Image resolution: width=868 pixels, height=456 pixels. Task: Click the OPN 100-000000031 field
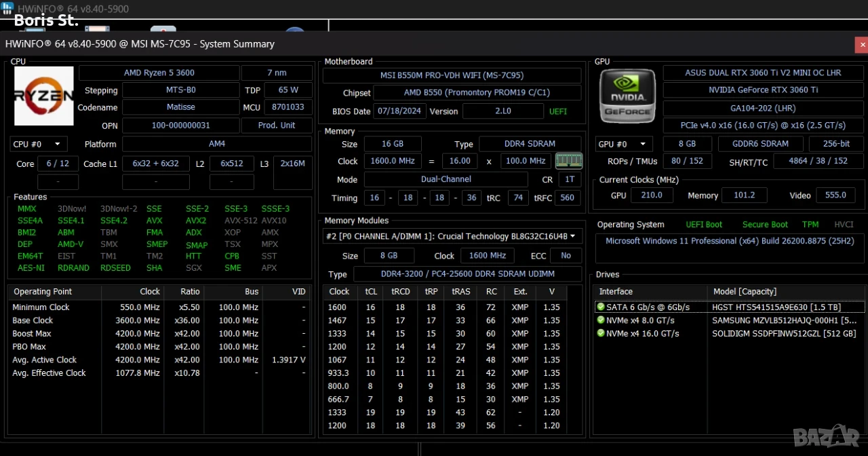pyautogui.click(x=181, y=126)
